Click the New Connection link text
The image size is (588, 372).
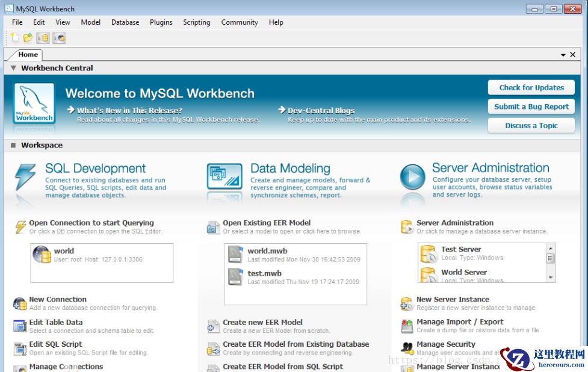(58, 299)
